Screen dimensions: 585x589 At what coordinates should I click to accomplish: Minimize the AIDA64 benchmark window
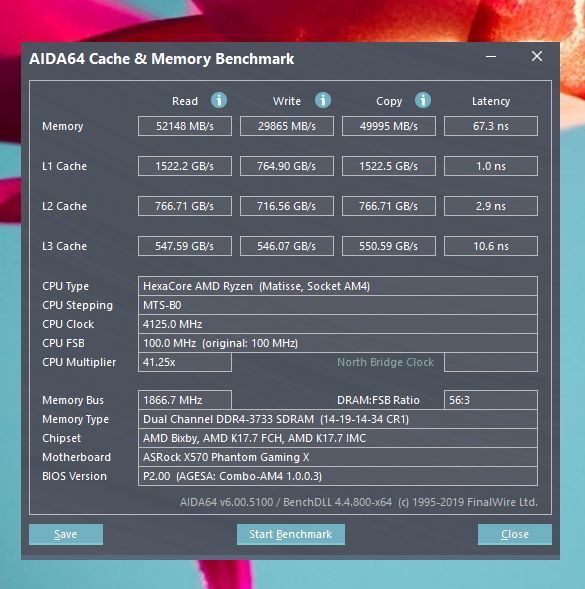pyautogui.click(x=491, y=57)
